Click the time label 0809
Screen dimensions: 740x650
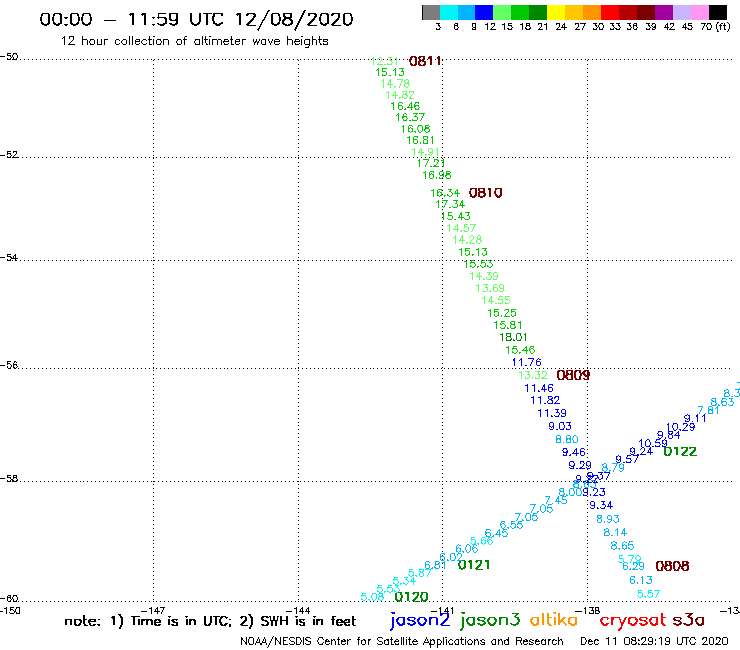click(573, 375)
